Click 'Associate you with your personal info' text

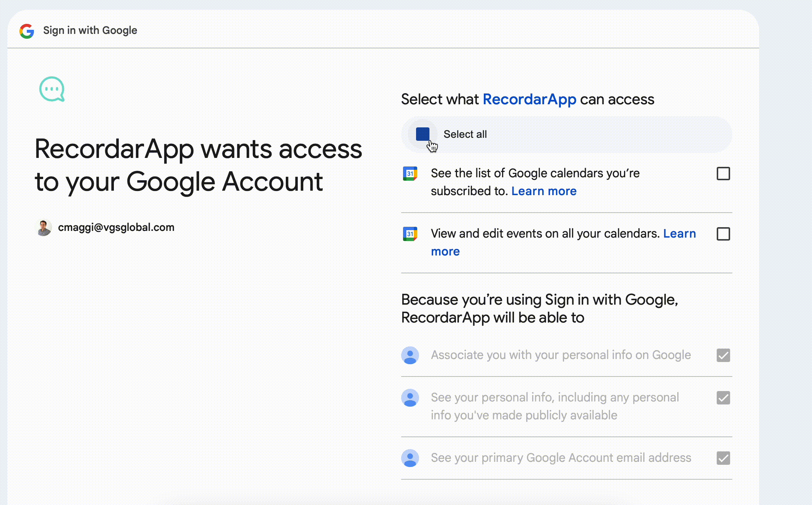pos(561,355)
